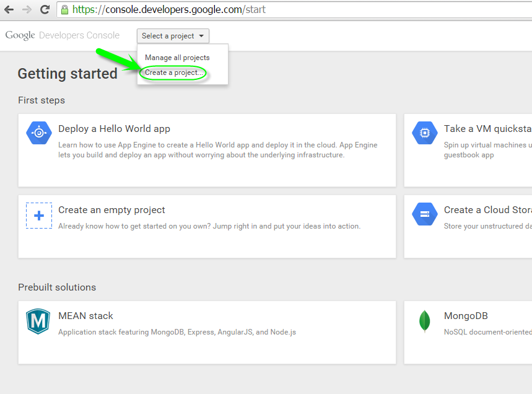This screenshot has height=394, width=532.
Task: Click the browser back arrow
Action: (x=9, y=10)
